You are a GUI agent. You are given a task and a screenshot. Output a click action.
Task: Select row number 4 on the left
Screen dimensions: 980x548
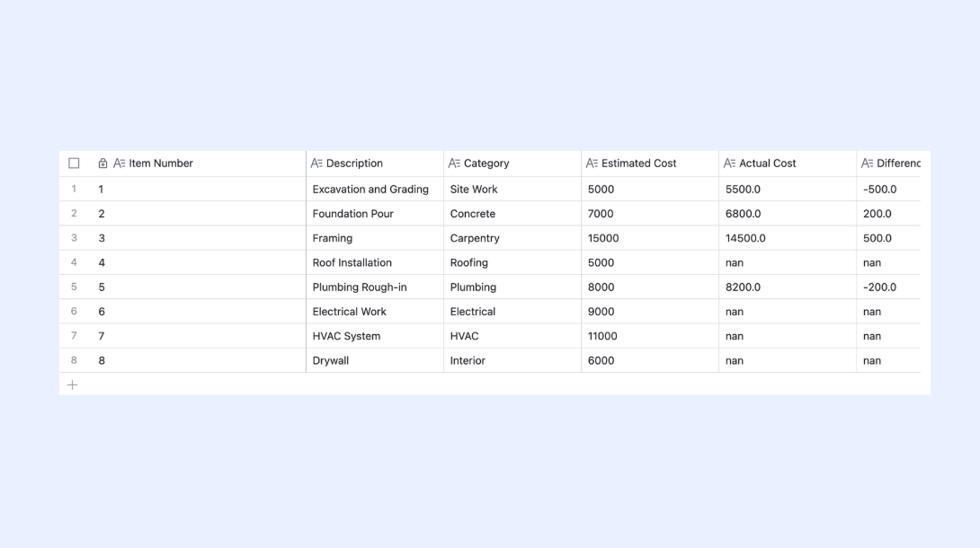pos(74,262)
